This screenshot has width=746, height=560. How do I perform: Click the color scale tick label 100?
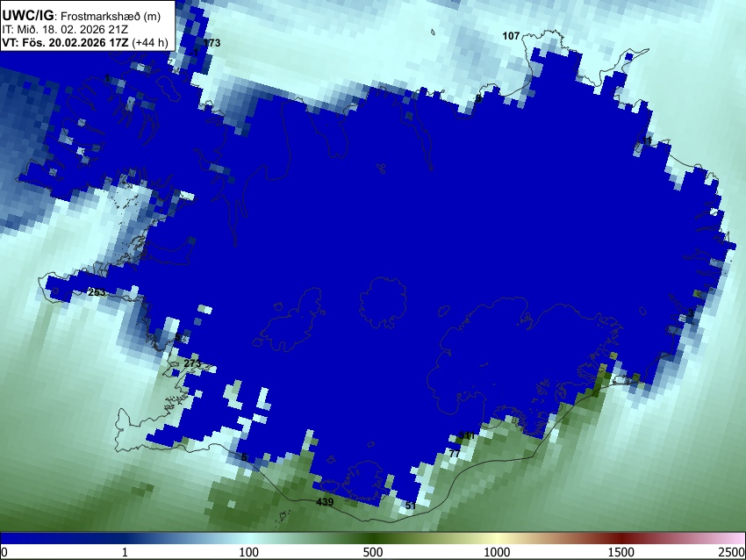(x=249, y=552)
